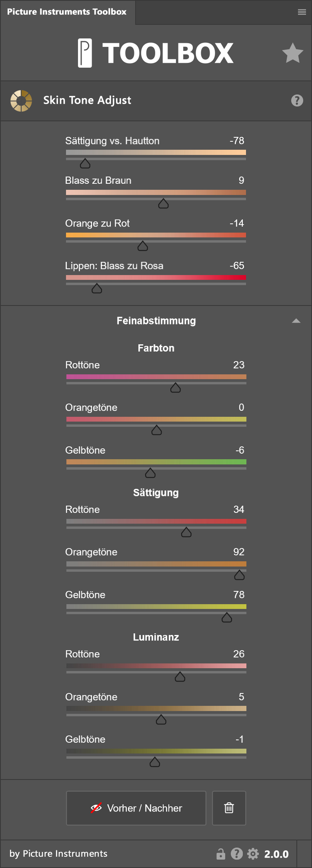Click the Blass zu Braun slider handle
Screen dimensions: 312x868
coord(163,204)
